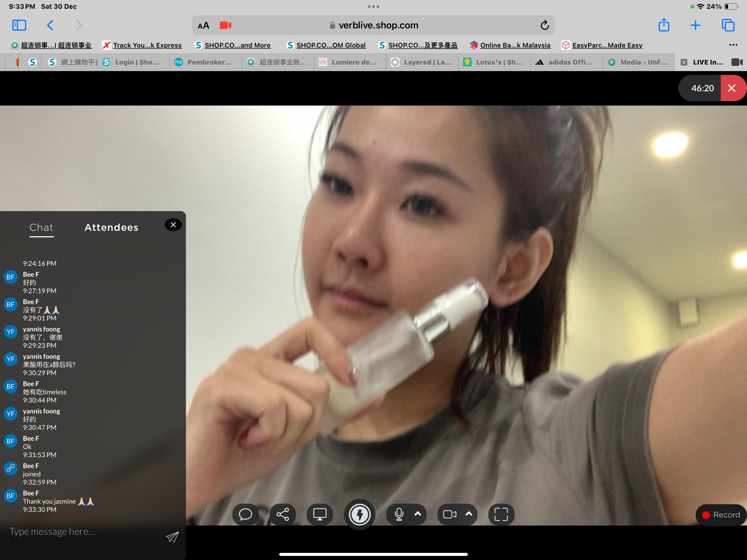The height and width of the screenshot is (560, 747).
Task: Switch to the Attendees tab
Action: pyautogui.click(x=111, y=228)
